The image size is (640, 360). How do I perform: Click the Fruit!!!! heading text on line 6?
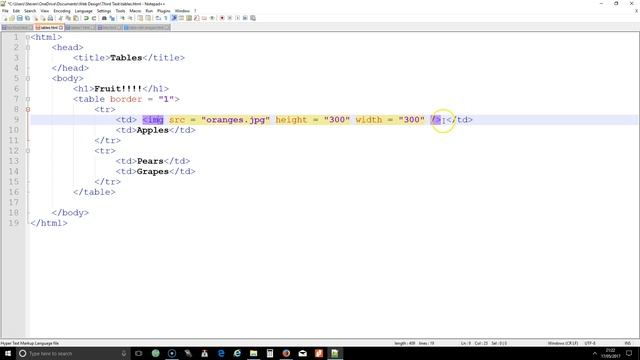pyautogui.click(x=118, y=89)
